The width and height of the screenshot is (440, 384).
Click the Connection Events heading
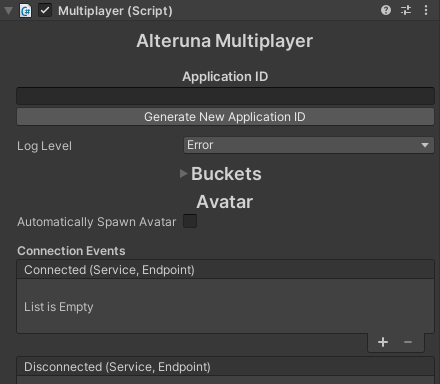pyautogui.click(x=71, y=251)
